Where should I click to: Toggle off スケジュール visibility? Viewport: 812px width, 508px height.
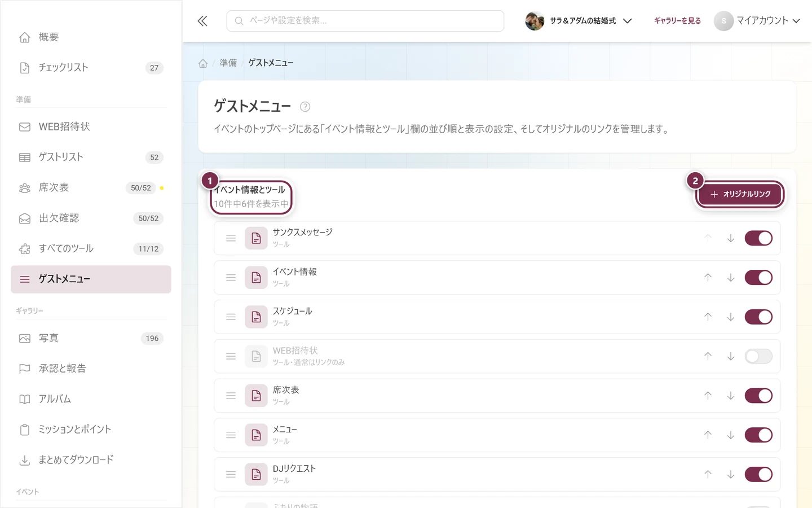pyautogui.click(x=758, y=317)
